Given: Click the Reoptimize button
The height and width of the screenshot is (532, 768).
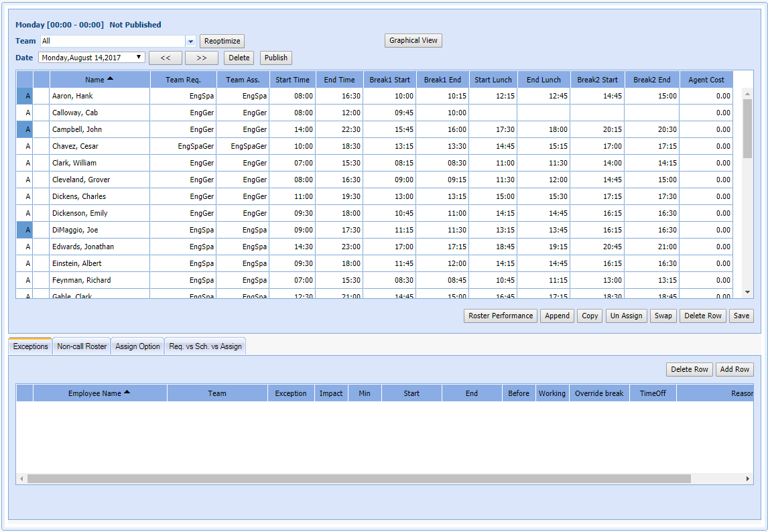Looking at the screenshot, I should pos(222,41).
